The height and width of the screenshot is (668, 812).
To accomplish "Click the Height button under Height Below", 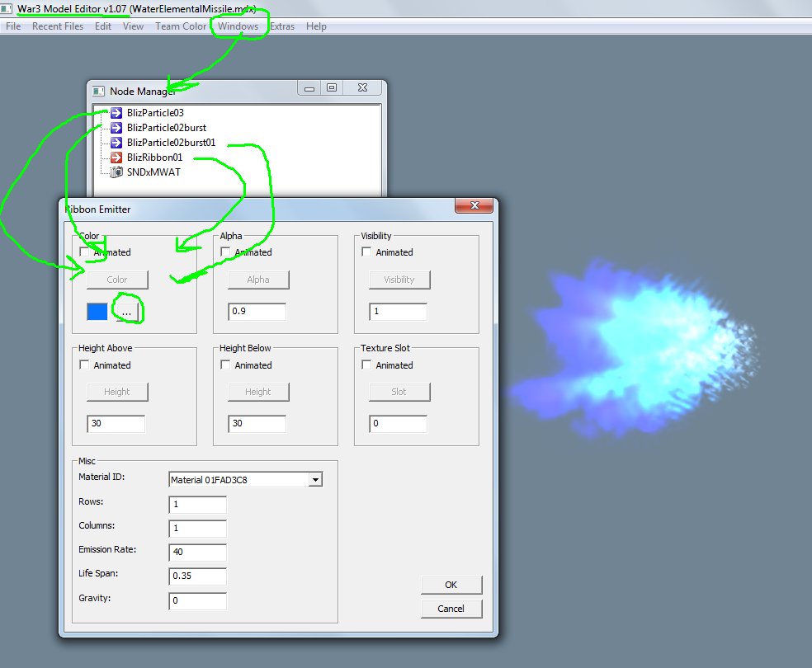I will click(258, 392).
